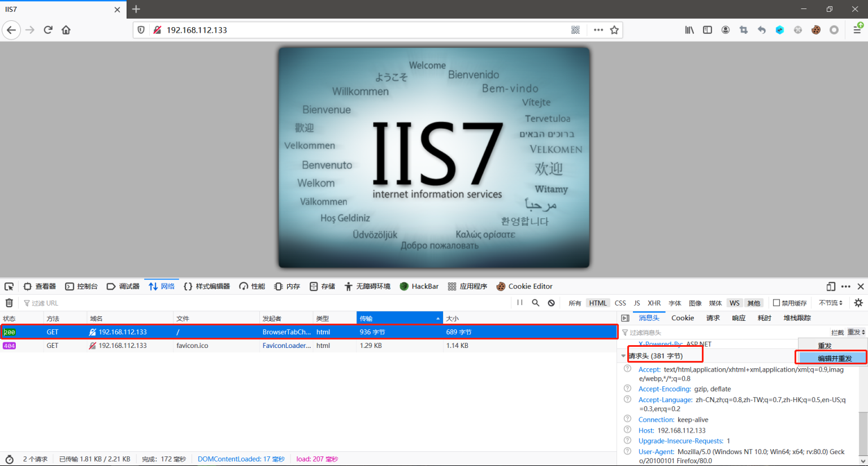Viewport: 868px width, 466px height.
Task: Open the Firefox hamburger menu
Action: [x=857, y=30]
